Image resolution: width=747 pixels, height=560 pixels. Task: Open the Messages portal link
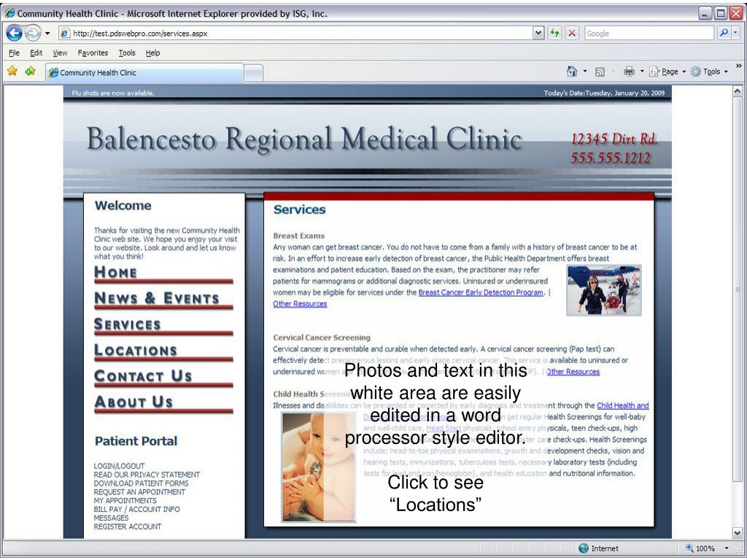tap(111, 518)
